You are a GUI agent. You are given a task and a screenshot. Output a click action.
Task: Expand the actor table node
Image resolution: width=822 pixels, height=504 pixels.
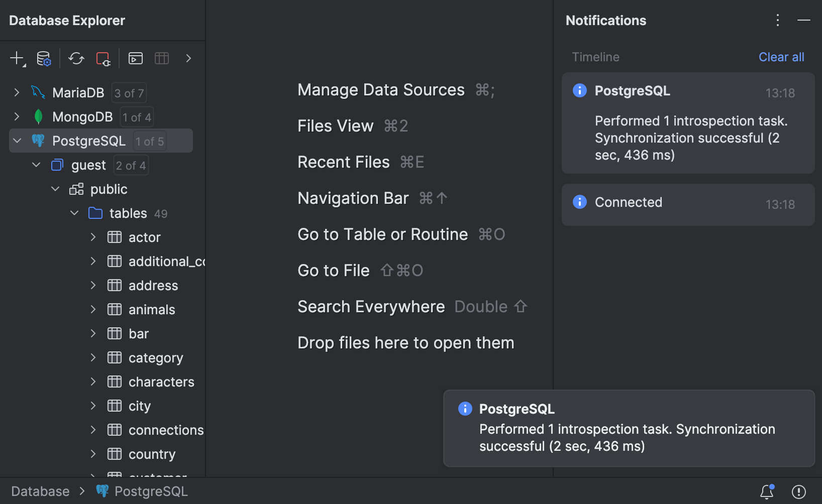coord(93,237)
